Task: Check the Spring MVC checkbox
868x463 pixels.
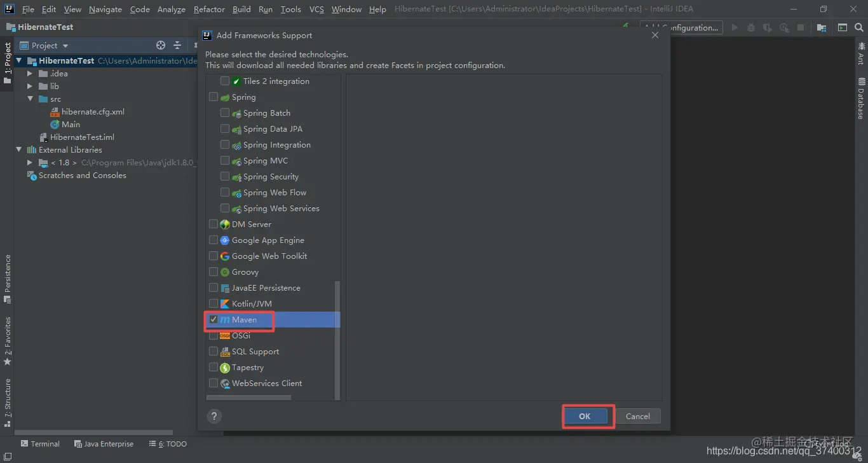Action: click(225, 161)
